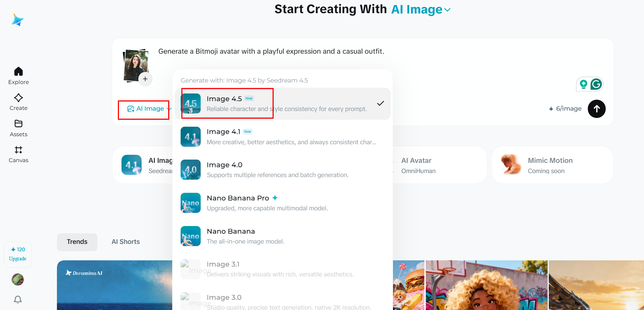This screenshot has height=310, width=644.
Task: Open the AI Avatar OmniHuman card
Action: click(438, 165)
